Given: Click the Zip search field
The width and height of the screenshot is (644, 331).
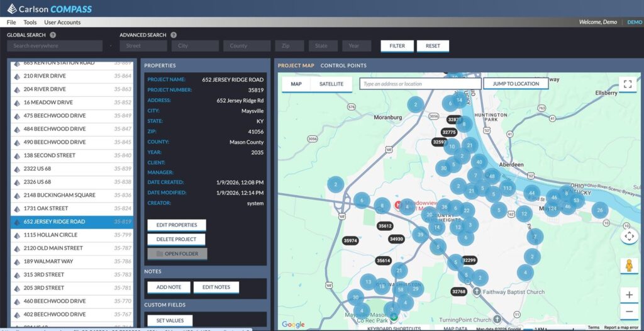Looking at the screenshot, I should [289, 46].
